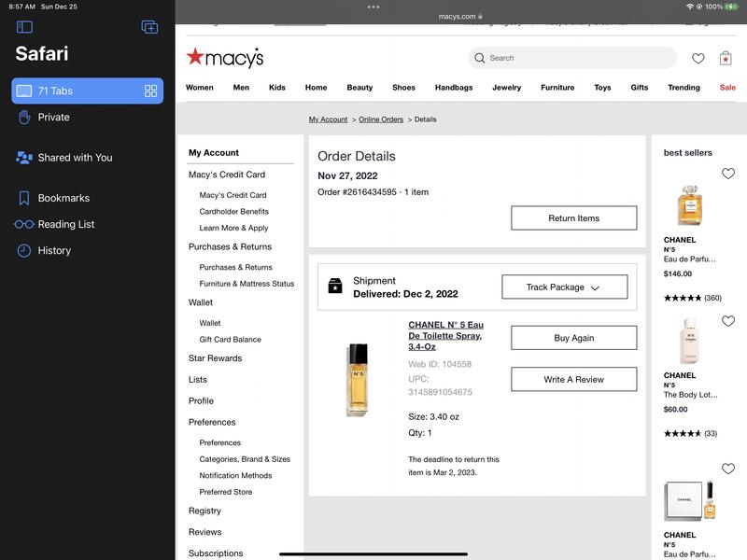The width and height of the screenshot is (747, 560).
Task: Open the tab overview grid icon
Action: click(150, 91)
